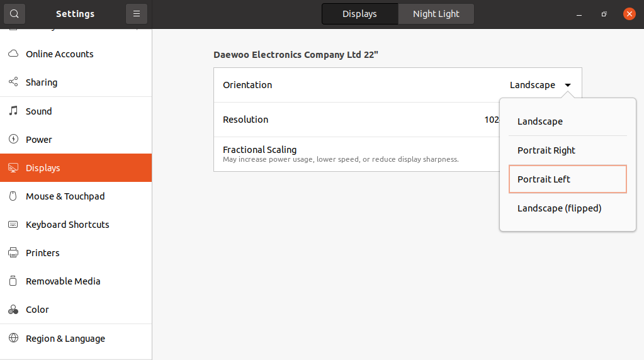Screen dimensions: 644x360
Task: Click the Printers printer icon
Action: pos(13,253)
